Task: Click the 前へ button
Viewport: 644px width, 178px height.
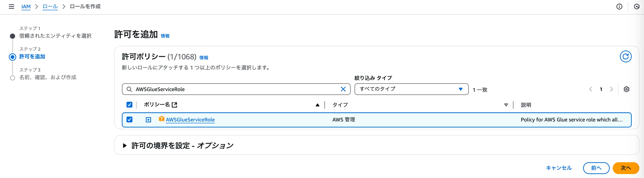Action: click(x=596, y=168)
